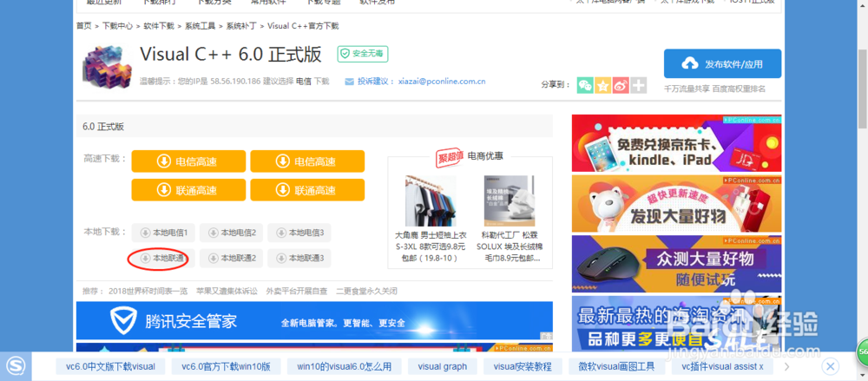868x381 pixels.
Task: Open 软件下载 breadcrumb link
Action: (x=159, y=25)
